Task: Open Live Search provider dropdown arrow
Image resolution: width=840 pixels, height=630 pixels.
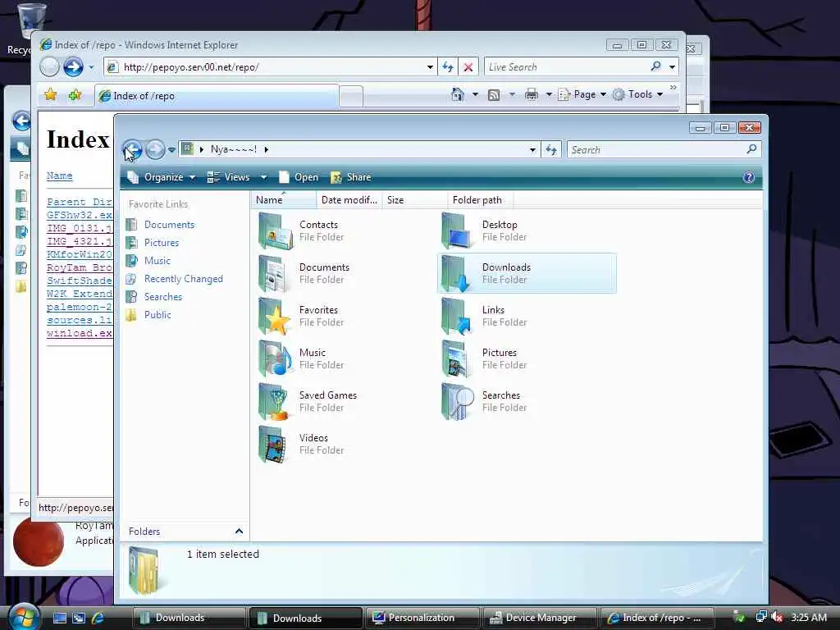Action: (672, 67)
